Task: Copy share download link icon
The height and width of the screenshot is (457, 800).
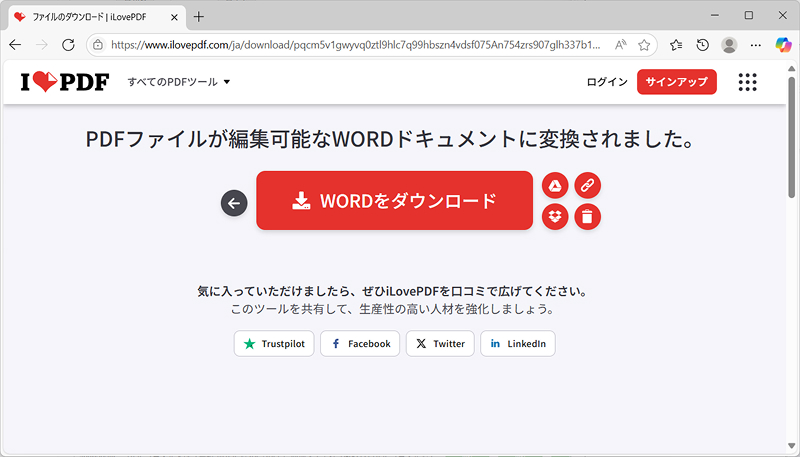Action: click(588, 186)
